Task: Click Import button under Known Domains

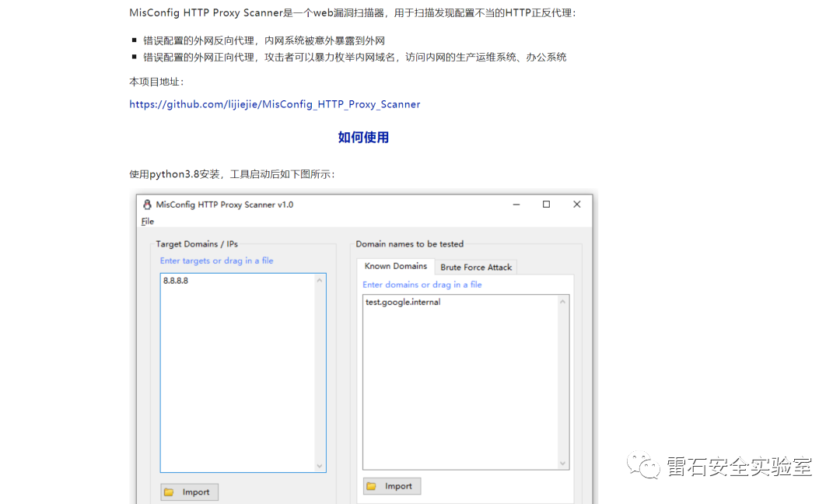Action: (391, 486)
